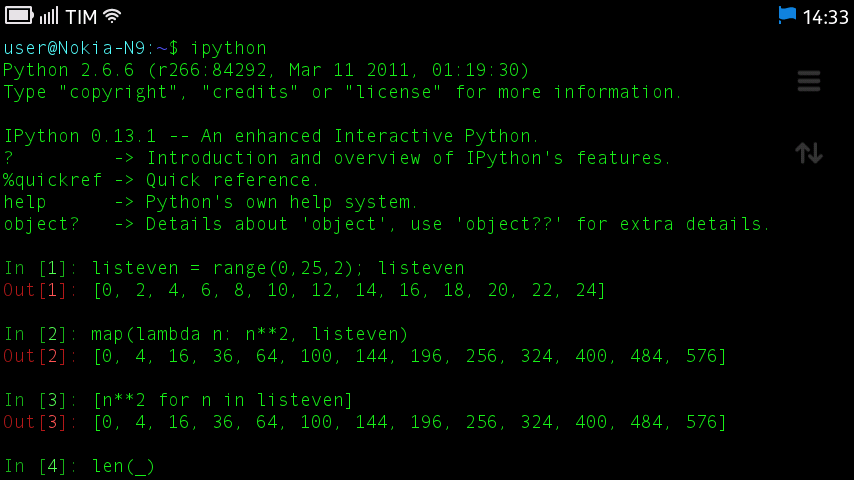Tap the 14:33 clock in status bar
This screenshot has width=854, height=480.
[825, 17]
